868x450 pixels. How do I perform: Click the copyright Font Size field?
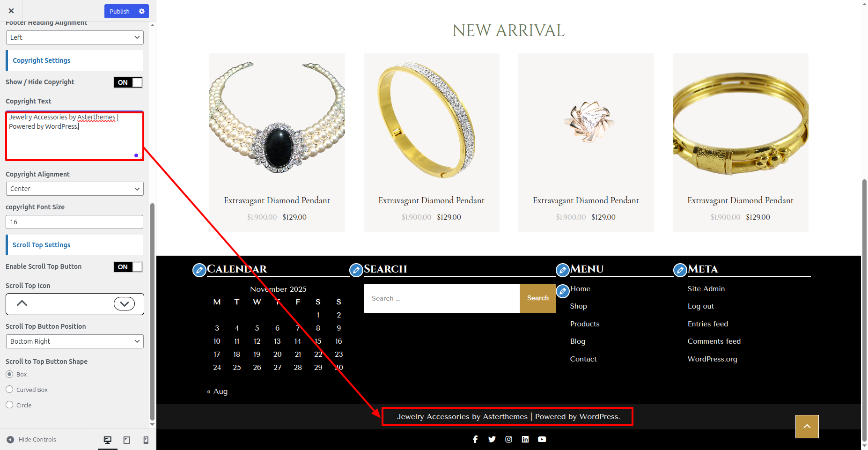[x=74, y=222]
